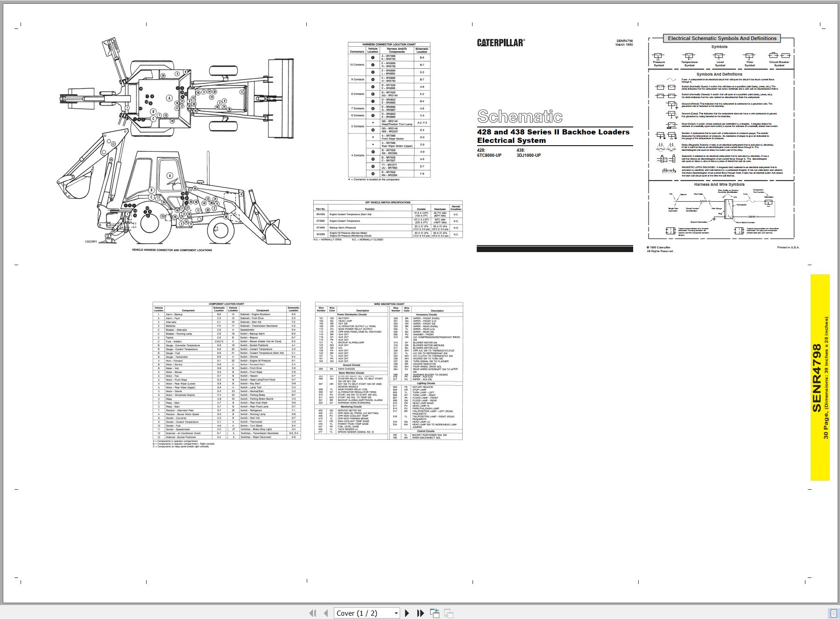The width and height of the screenshot is (840, 619).
Task: Click the CATERPILLAR logo text
Action: [x=501, y=42]
